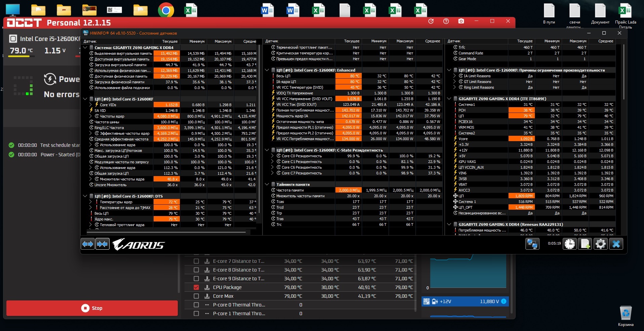Select the Корзина recycle bin icon
This screenshot has height=331, width=644.
(626, 316)
